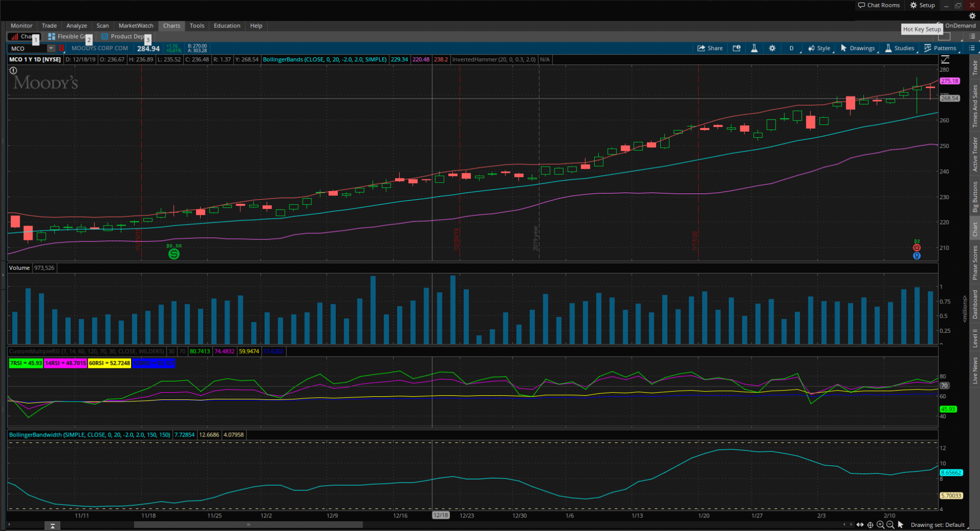
Task: Click the MCO symbol input field
Action: [x=28, y=49]
